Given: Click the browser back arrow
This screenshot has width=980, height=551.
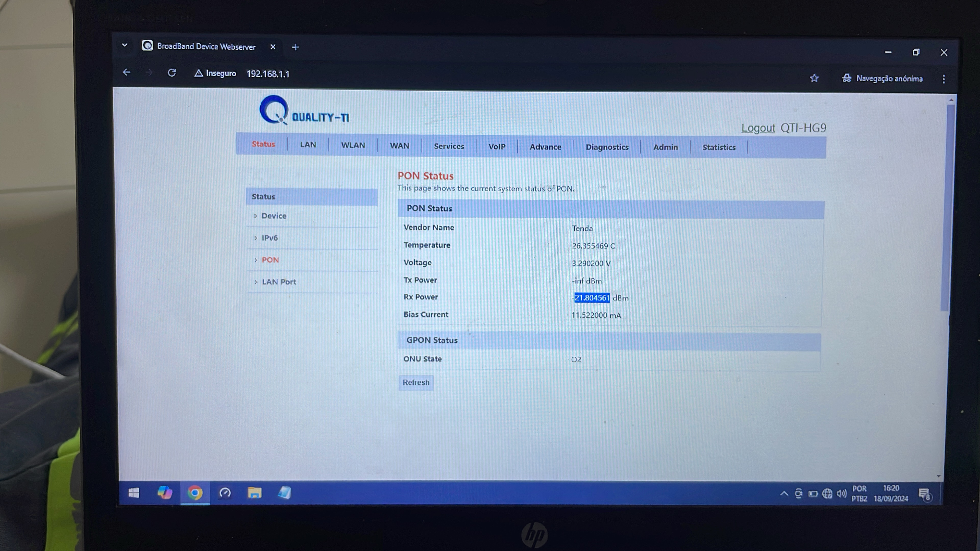Looking at the screenshot, I should point(127,72).
